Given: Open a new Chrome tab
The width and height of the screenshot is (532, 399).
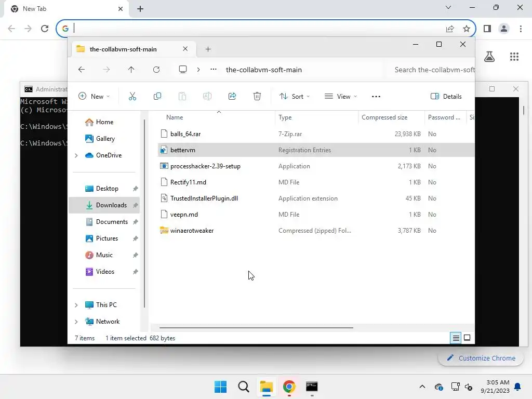Looking at the screenshot, I should (x=140, y=9).
